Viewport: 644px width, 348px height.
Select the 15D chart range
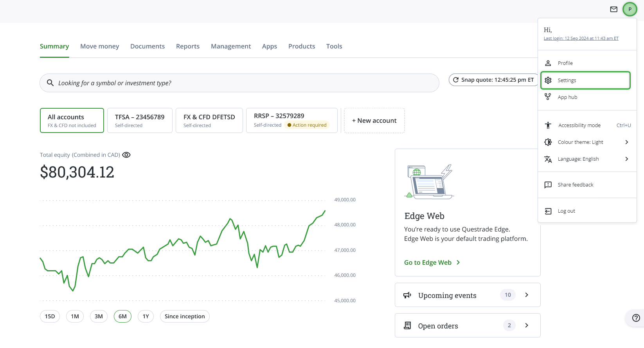point(50,316)
